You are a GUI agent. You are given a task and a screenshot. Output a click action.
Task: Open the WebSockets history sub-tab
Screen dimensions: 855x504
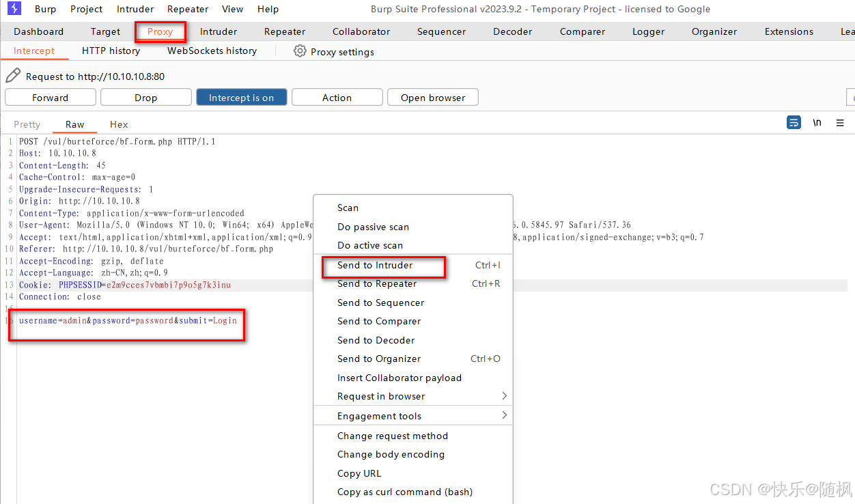[x=212, y=51]
